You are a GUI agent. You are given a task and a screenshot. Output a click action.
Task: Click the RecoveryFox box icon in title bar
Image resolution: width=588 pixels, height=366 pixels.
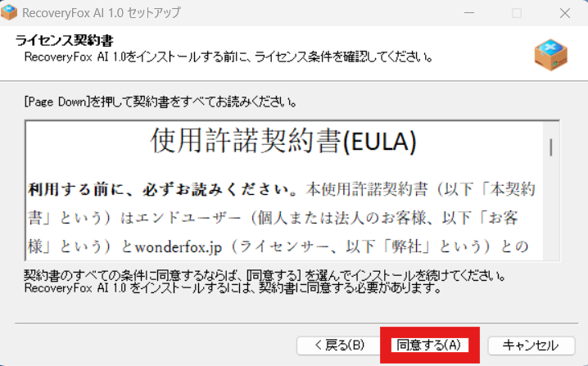tap(9, 12)
